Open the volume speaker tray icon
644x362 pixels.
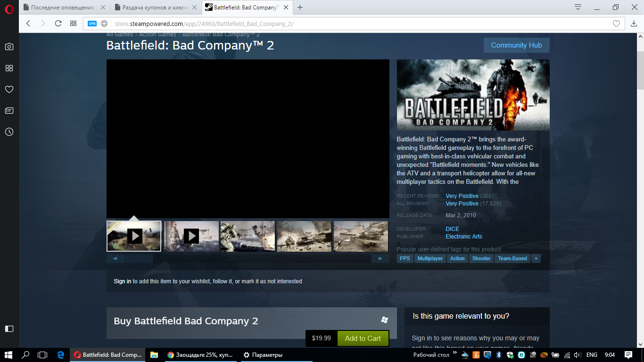578,355
